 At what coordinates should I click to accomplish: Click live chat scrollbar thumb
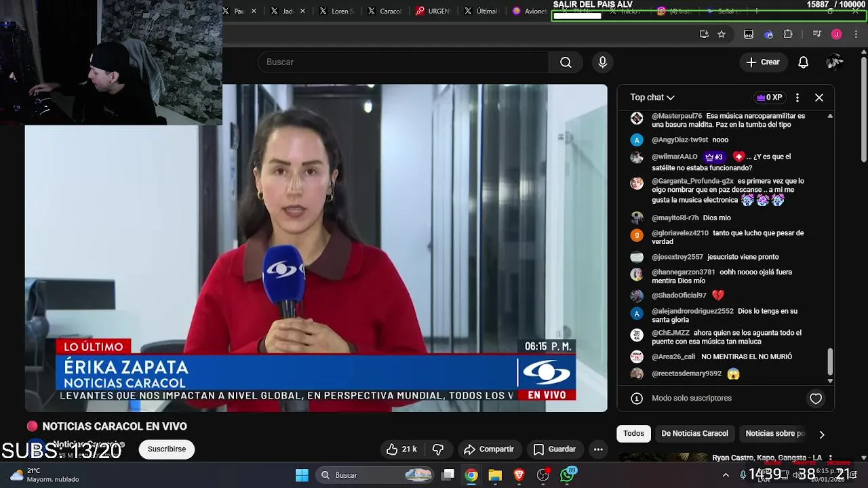[x=829, y=362]
